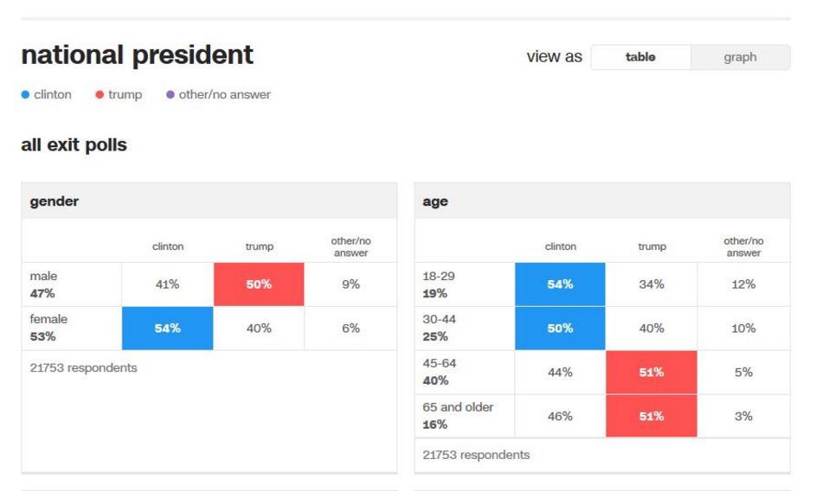
Task: Click 65 and older trump 51% cell
Action: click(x=651, y=416)
